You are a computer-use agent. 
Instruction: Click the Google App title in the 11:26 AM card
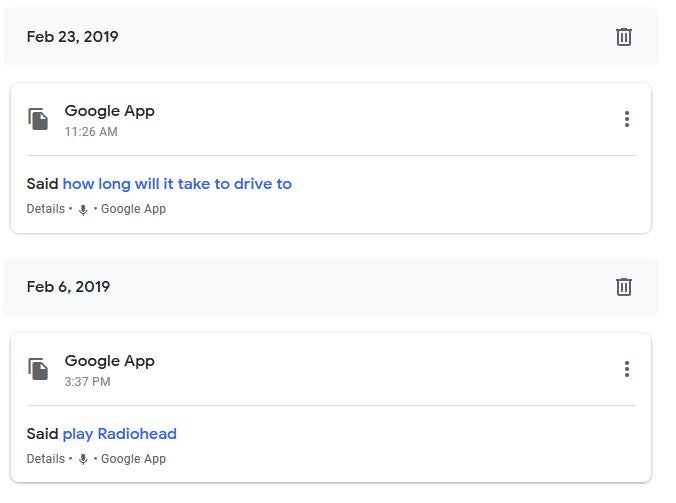point(110,111)
